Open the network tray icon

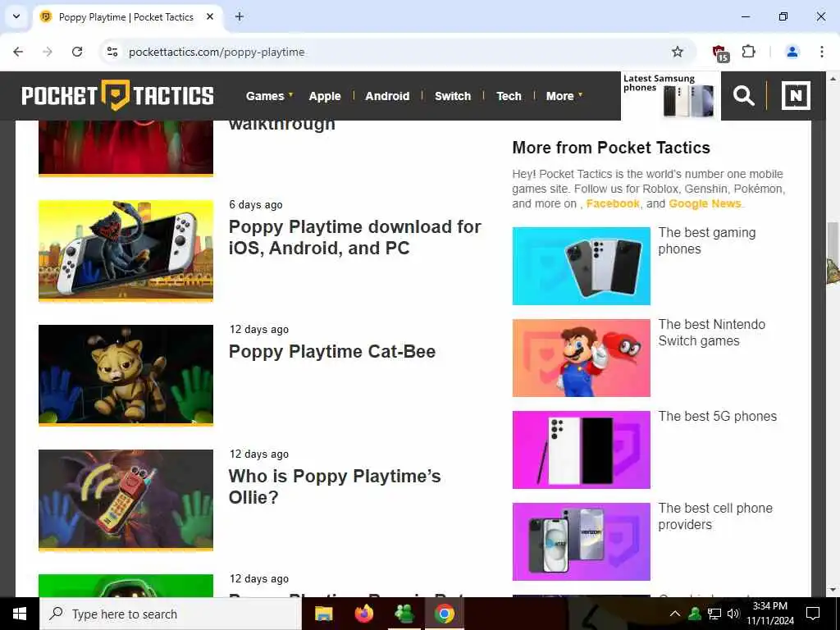pyautogui.click(x=714, y=614)
